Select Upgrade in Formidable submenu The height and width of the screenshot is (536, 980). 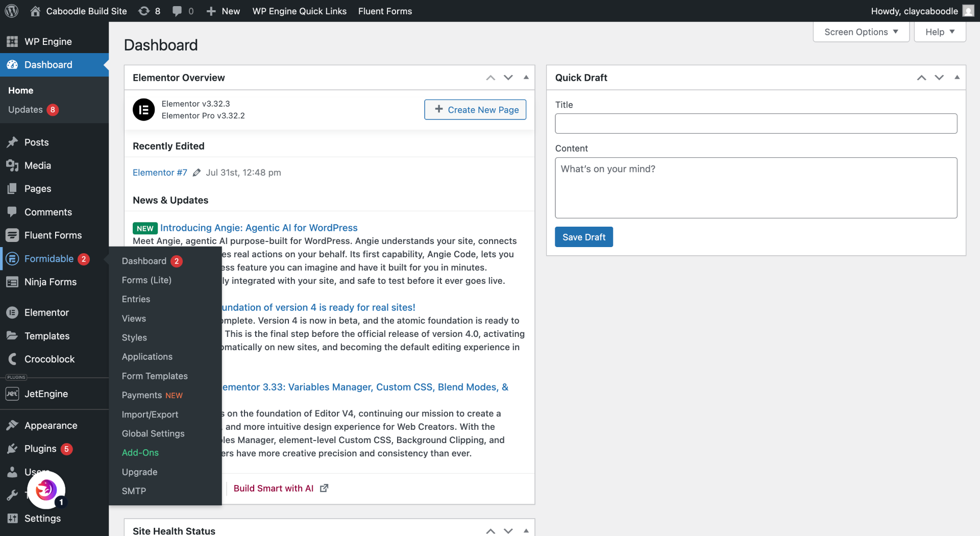[x=165, y=472]
